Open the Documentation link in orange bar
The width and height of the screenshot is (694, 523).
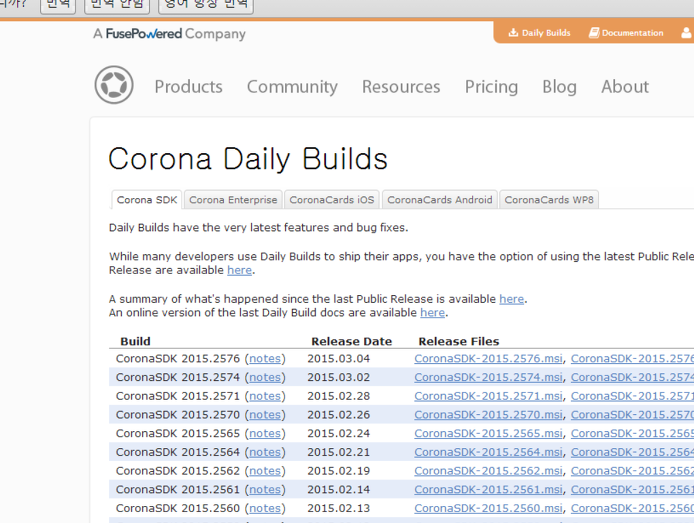tap(632, 33)
